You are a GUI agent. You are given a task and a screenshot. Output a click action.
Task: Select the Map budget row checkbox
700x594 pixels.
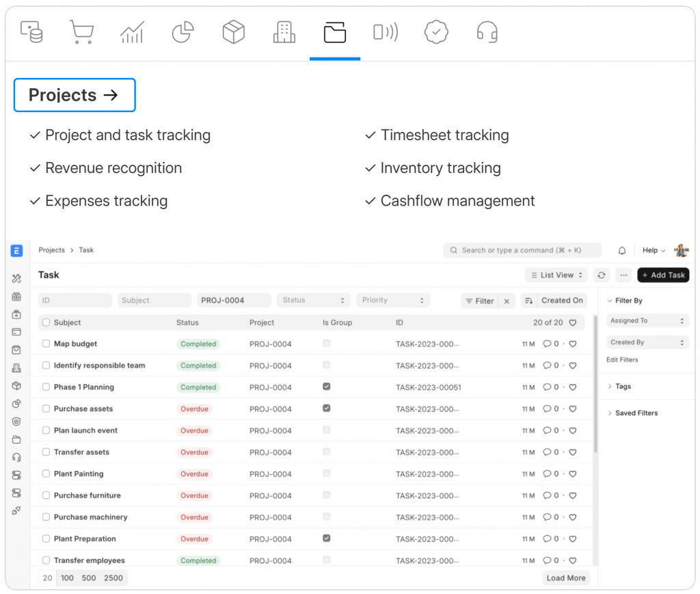point(46,344)
